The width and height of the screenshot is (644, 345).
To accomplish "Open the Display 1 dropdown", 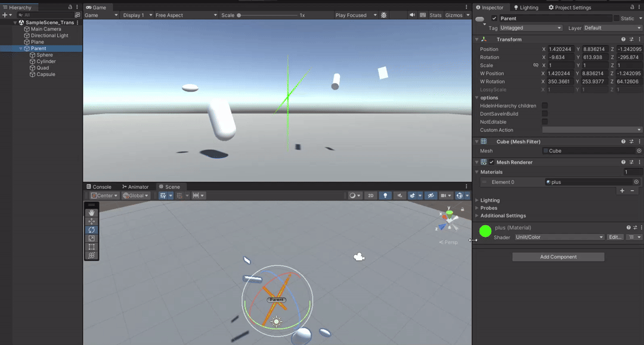I will 138,15.
